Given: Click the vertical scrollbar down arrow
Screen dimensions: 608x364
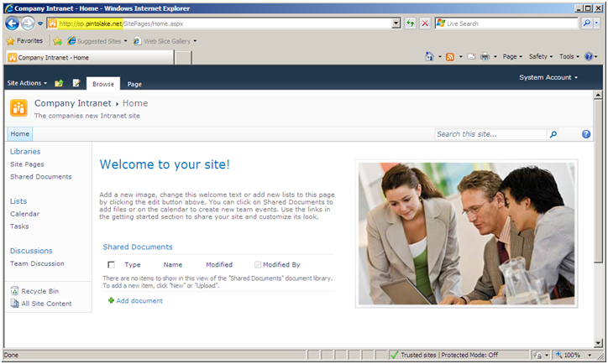Looking at the screenshot, I should pos(598,343).
